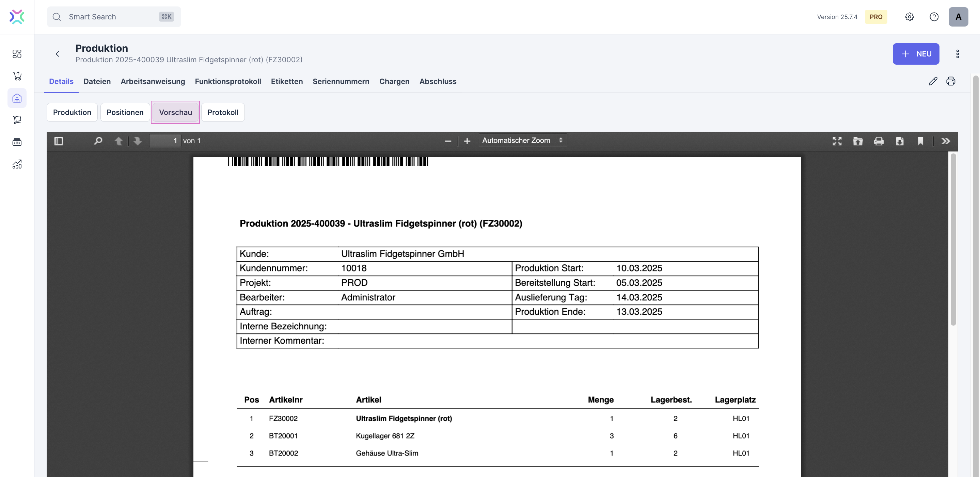Open the Arbeitsanweisung tab
Viewport: 980px width, 477px height.
pyautogui.click(x=153, y=81)
